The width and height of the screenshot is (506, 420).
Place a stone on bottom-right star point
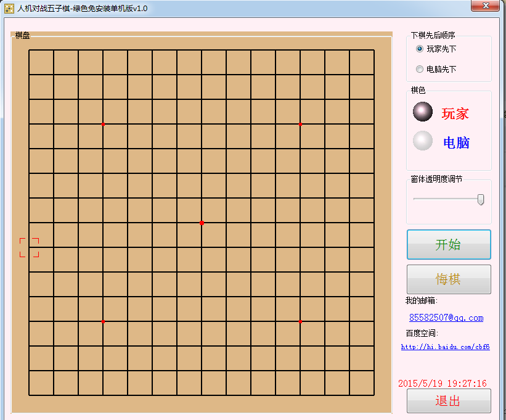click(300, 322)
